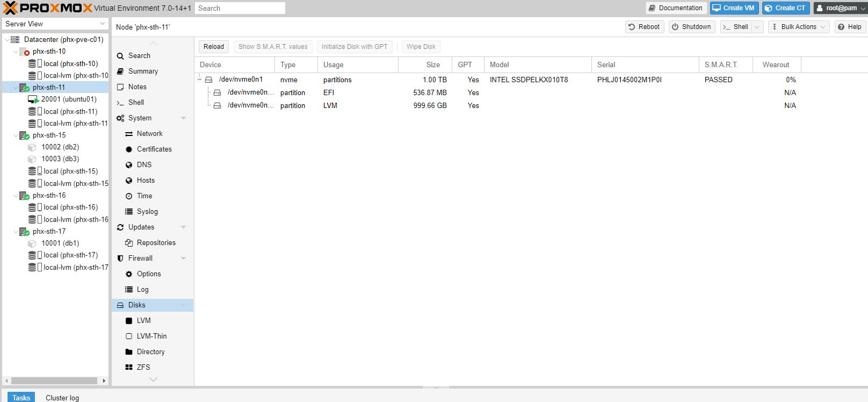
Task: Click the Reload button
Action: click(214, 47)
